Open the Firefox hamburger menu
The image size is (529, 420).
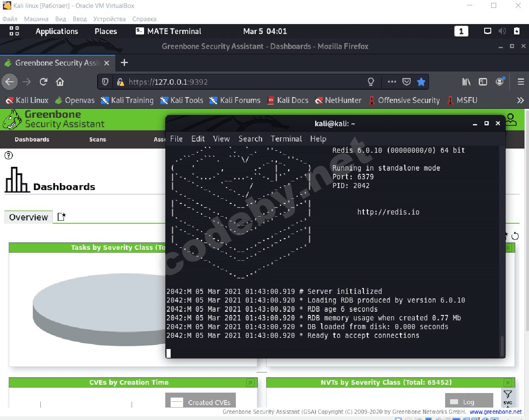(x=521, y=82)
